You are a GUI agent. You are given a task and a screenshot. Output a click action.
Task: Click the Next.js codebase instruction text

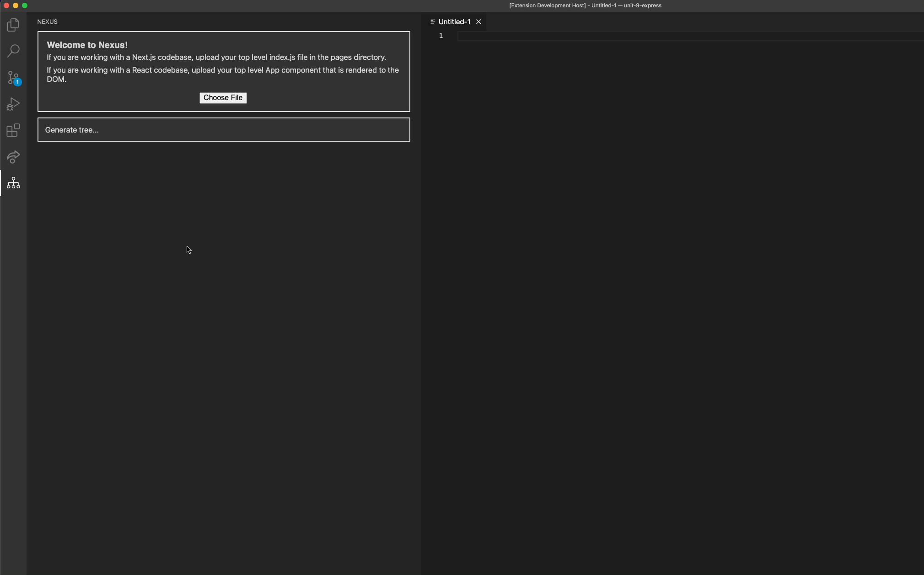coord(216,57)
